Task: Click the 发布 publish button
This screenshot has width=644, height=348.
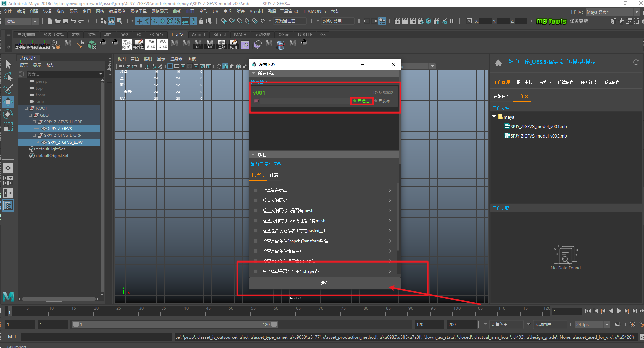Action: [324, 283]
